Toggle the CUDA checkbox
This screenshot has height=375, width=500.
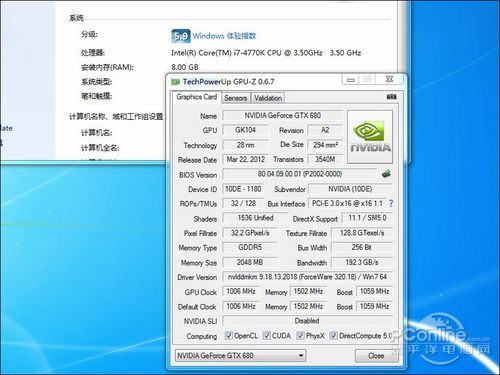[267, 335]
